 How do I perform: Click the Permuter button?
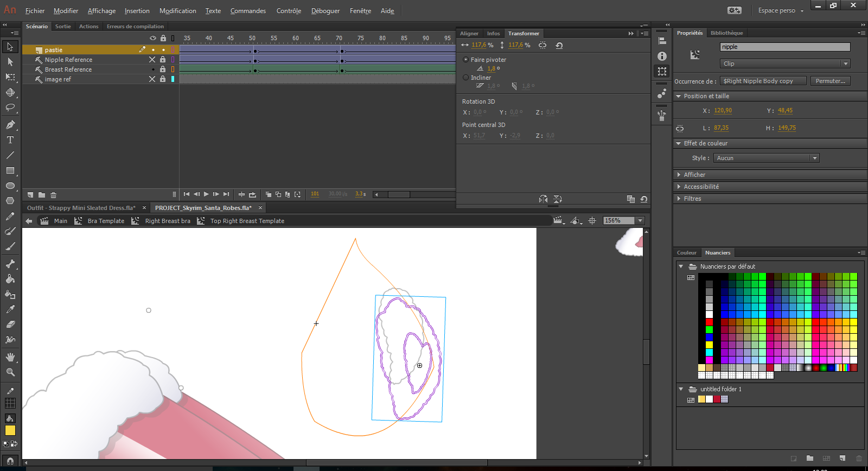830,81
